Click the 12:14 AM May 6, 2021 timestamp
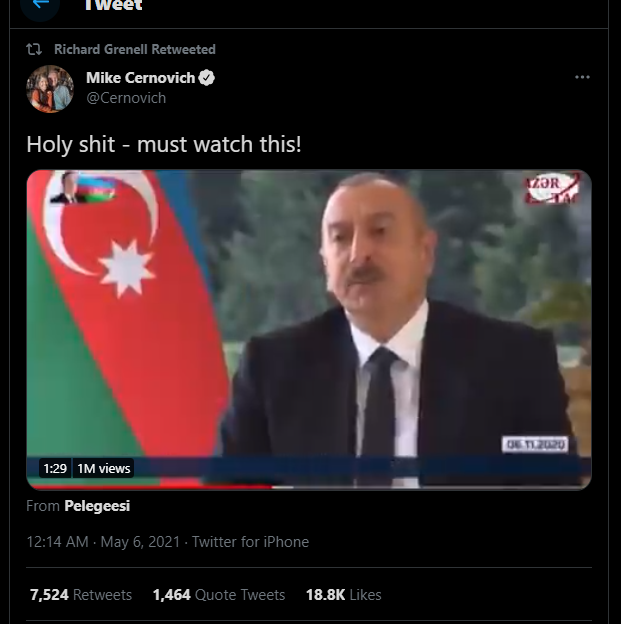 point(103,542)
